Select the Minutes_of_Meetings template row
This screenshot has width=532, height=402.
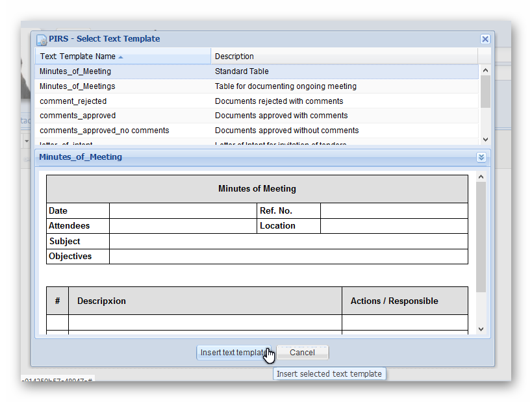click(77, 86)
